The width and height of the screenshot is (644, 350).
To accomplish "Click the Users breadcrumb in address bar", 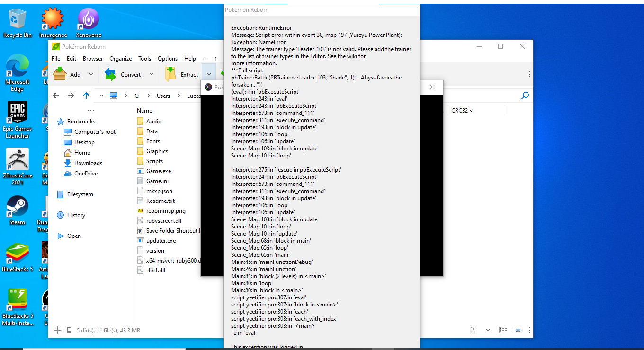I will coord(163,96).
